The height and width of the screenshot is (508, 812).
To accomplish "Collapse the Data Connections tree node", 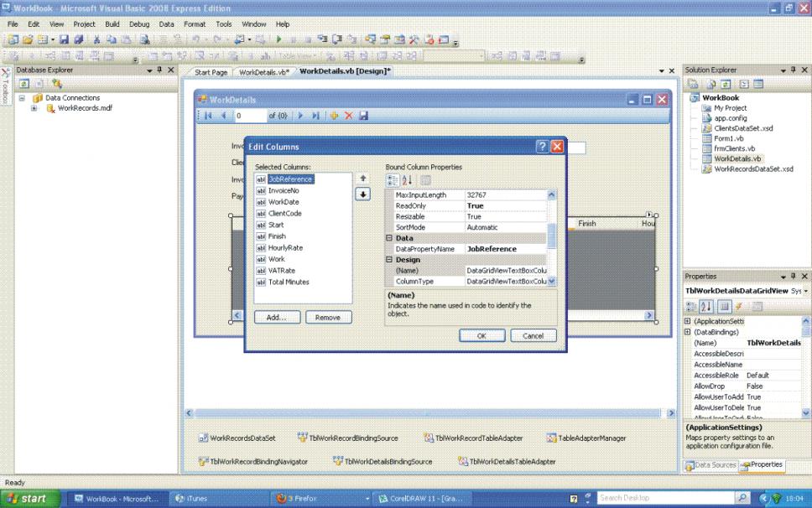I will (22, 98).
